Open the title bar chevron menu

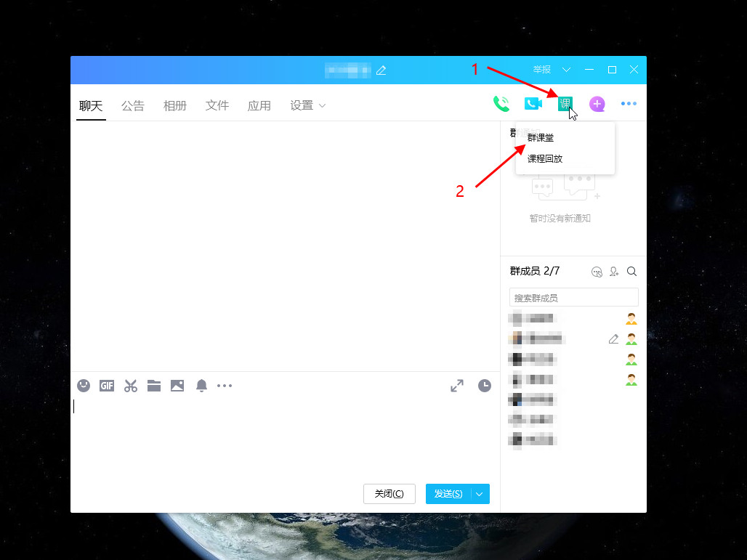(567, 70)
